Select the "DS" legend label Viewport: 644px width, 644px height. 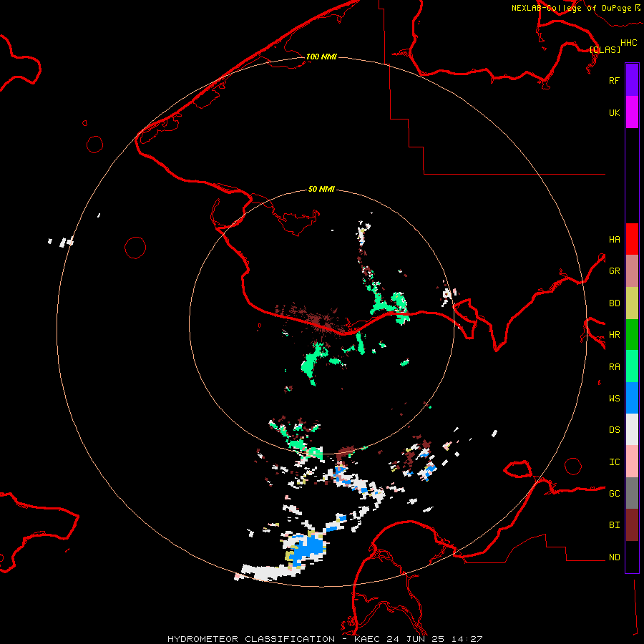pos(614,430)
